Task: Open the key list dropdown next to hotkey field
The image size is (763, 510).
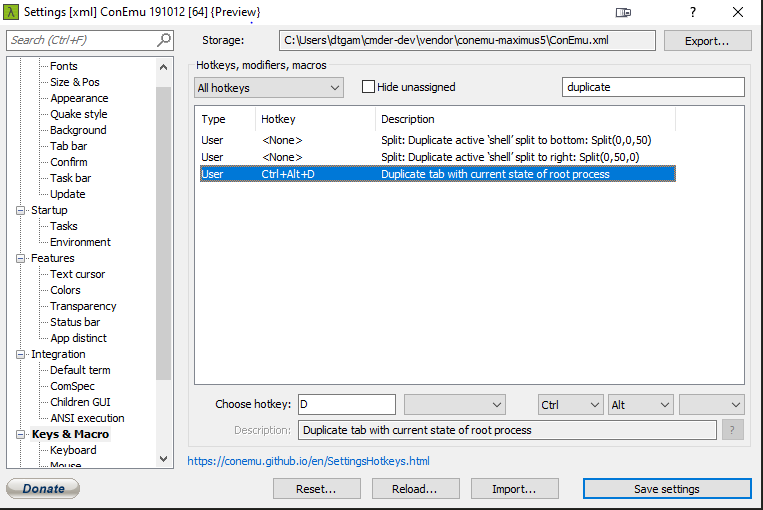Action: point(455,404)
